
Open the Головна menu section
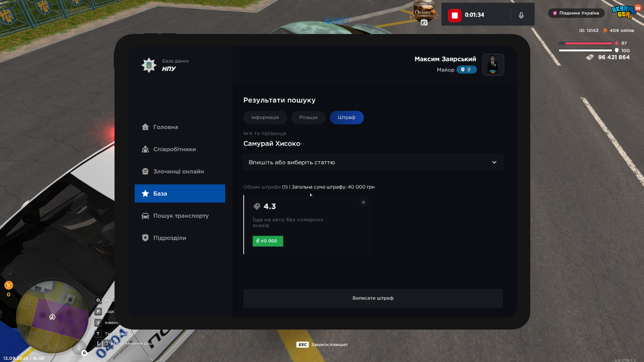(x=180, y=127)
